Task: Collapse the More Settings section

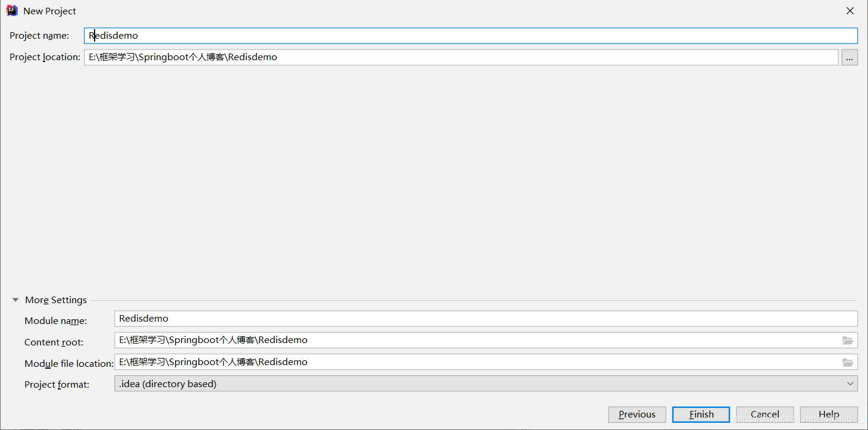Action: (x=15, y=300)
